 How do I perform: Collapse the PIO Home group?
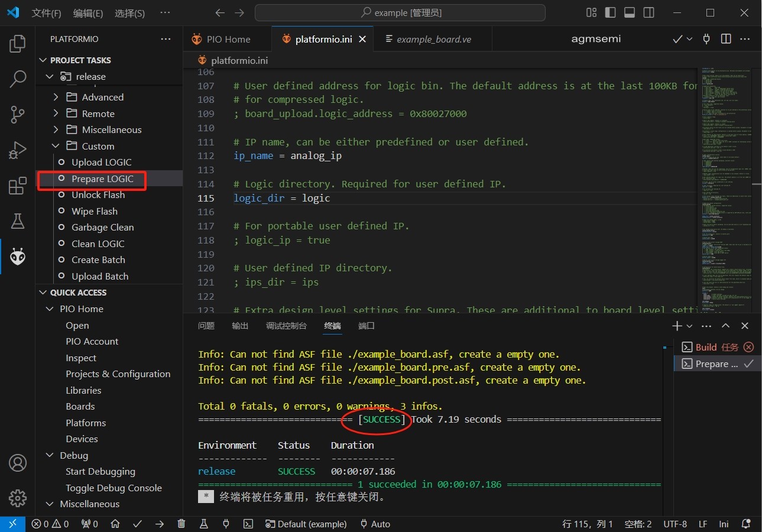(50, 309)
